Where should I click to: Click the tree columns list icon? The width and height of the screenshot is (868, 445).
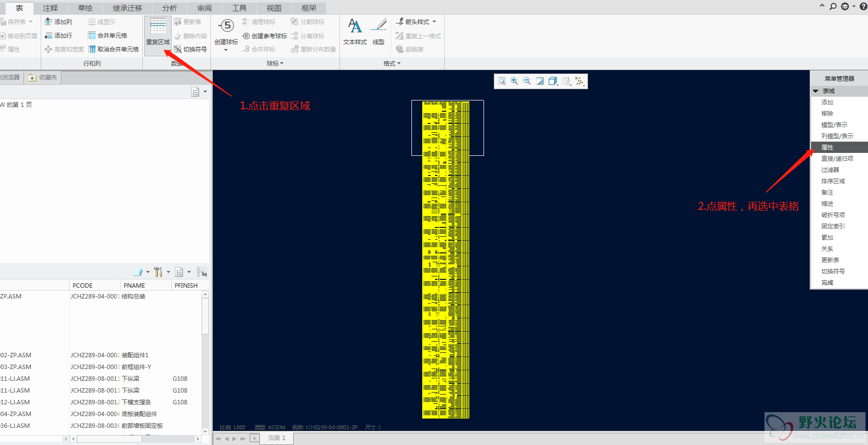(x=179, y=272)
